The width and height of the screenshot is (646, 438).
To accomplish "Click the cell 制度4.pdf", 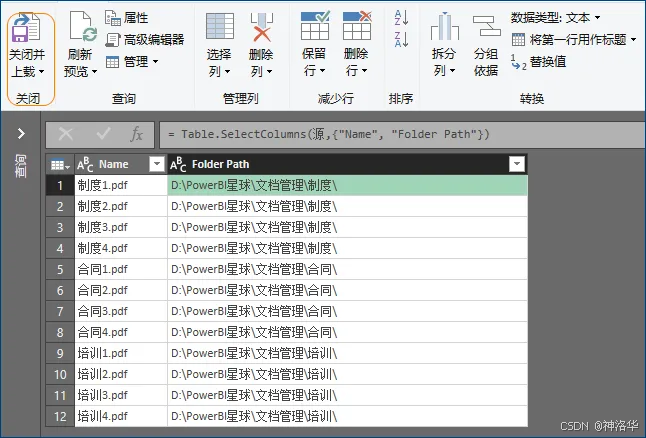I will point(121,248).
